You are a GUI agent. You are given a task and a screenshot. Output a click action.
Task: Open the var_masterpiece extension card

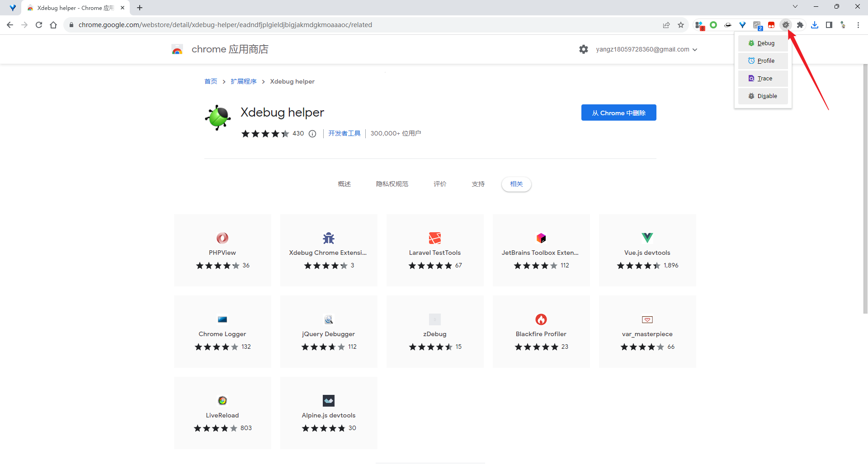point(647,331)
